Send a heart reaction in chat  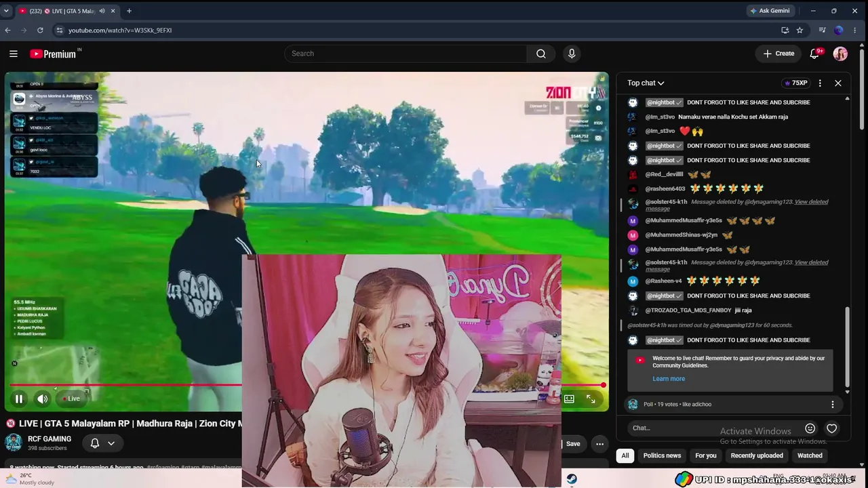[x=832, y=428]
